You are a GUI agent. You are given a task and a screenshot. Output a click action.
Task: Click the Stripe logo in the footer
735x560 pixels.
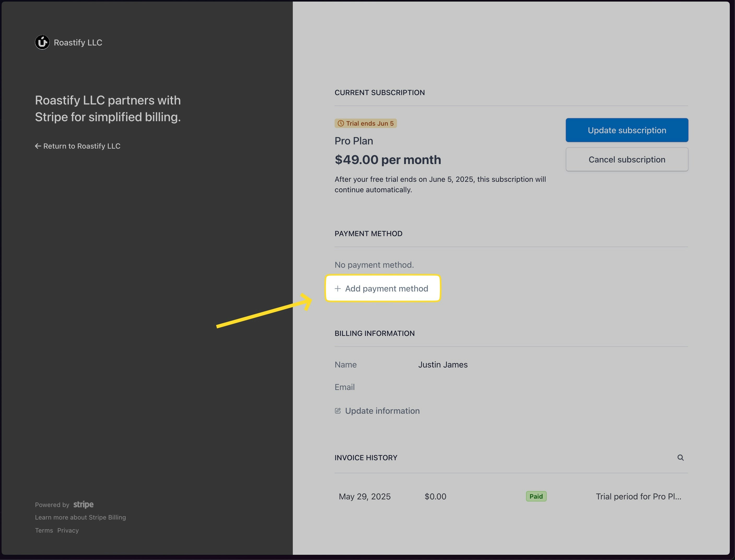83,505
